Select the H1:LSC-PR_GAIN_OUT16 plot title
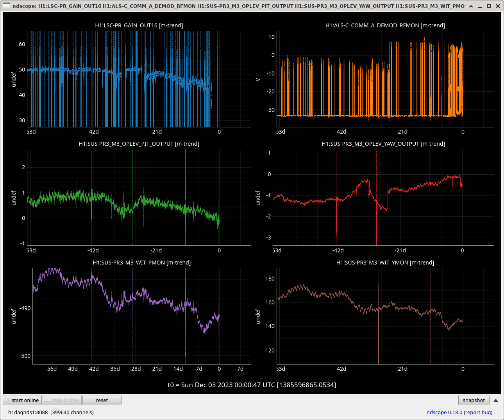The height and width of the screenshot is (420, 504). coord(139,25)
